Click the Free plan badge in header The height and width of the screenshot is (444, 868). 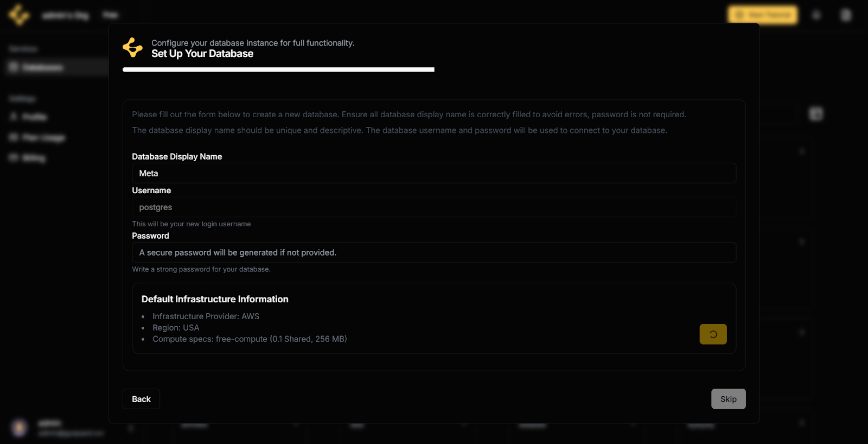click(x=110, y=15)
